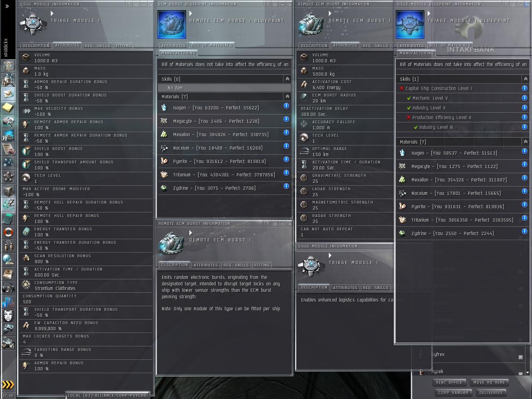Open the Ships hangar sidebar icon
The image size is (532, 399).
[8, 329]
